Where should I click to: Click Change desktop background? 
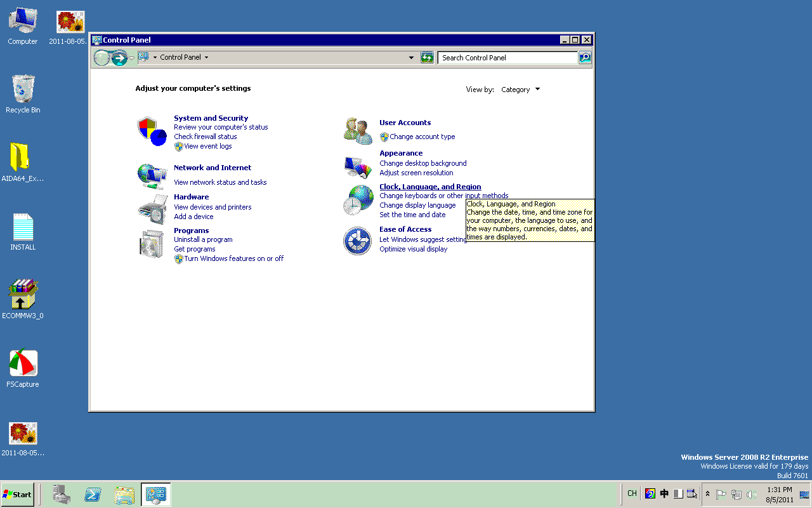click(x=423, y=163)
